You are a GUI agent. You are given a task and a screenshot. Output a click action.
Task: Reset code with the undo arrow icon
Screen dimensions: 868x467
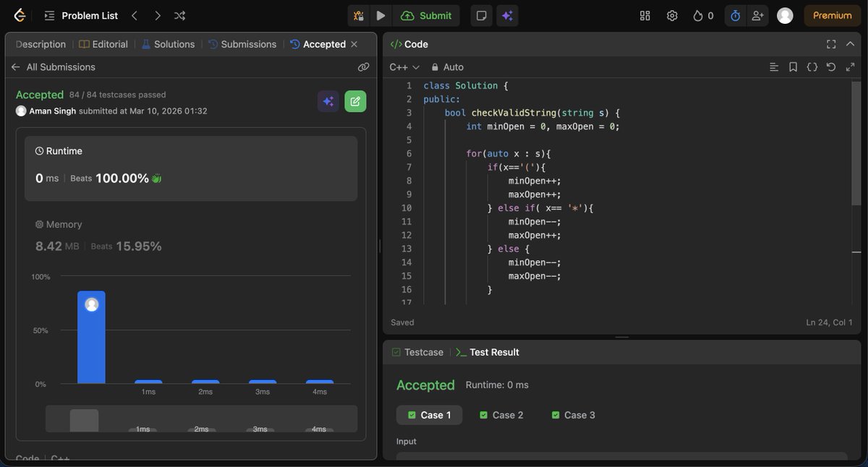pos(831,67)
